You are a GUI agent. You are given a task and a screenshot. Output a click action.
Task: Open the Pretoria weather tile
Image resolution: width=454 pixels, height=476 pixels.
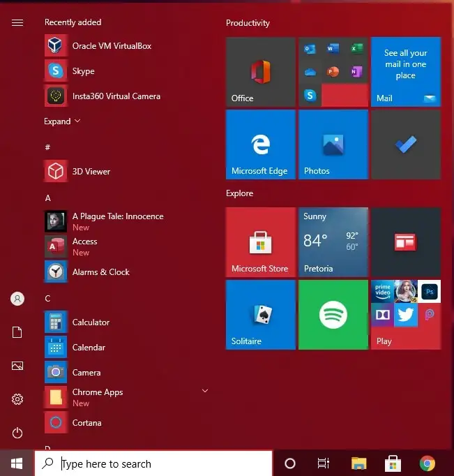point(333,242)
